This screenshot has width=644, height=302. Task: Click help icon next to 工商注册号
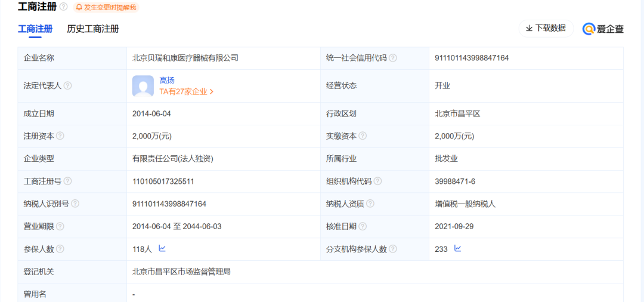67,181
